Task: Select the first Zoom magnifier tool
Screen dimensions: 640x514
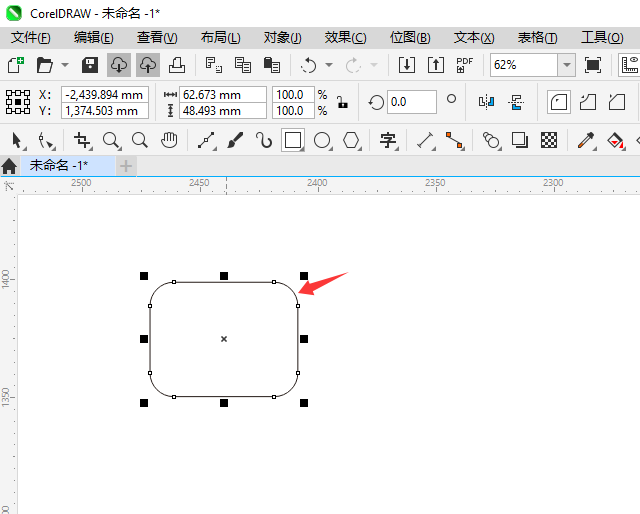Action: (x=111, y=140)
